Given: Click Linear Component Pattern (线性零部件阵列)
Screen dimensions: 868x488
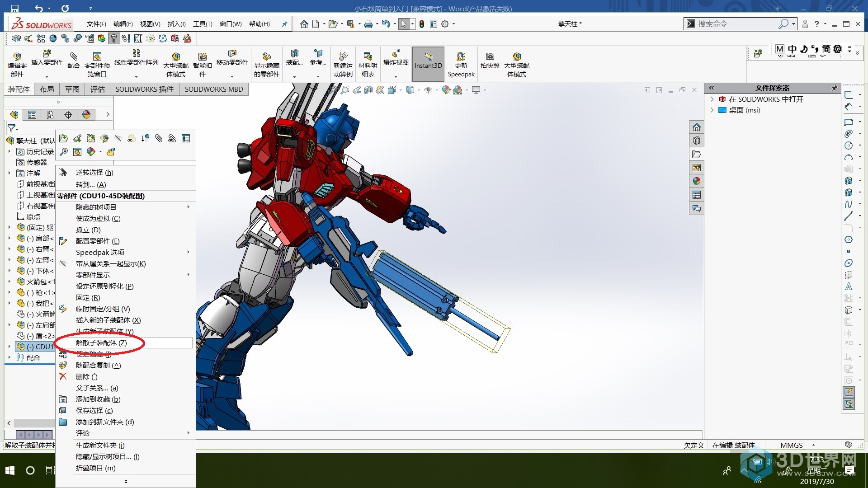Looking at the screenshot, I should [x=136, y=59].
